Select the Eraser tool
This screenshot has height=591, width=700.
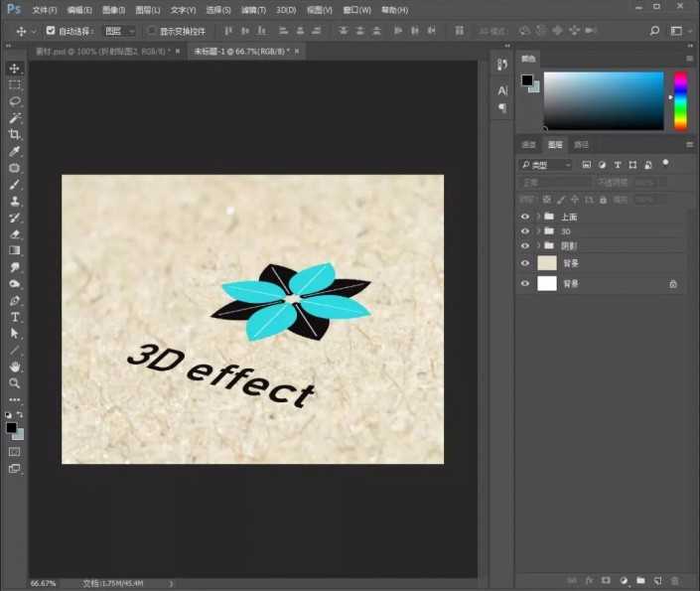point(15,234)
